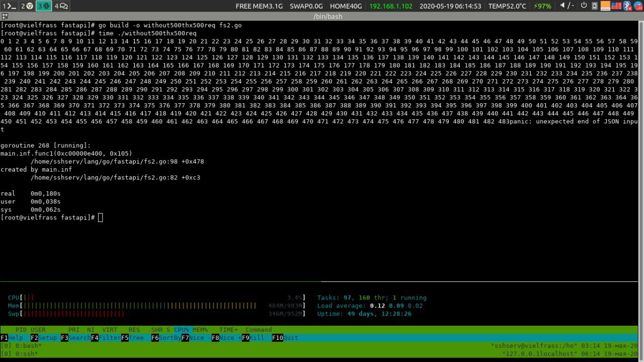The height and width of the screenshot is (362, 644).
Task: Open the power button icon
Action: [x=584, y=6]
